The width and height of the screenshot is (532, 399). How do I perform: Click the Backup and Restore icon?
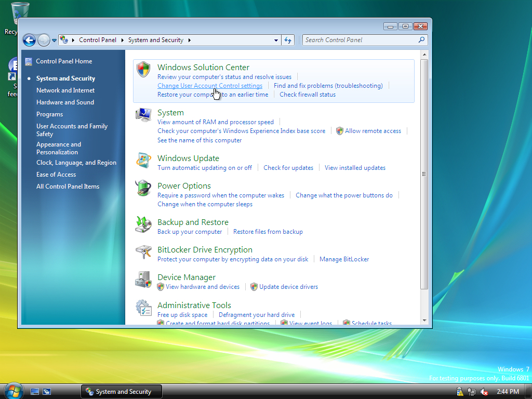tap(143, 224)
